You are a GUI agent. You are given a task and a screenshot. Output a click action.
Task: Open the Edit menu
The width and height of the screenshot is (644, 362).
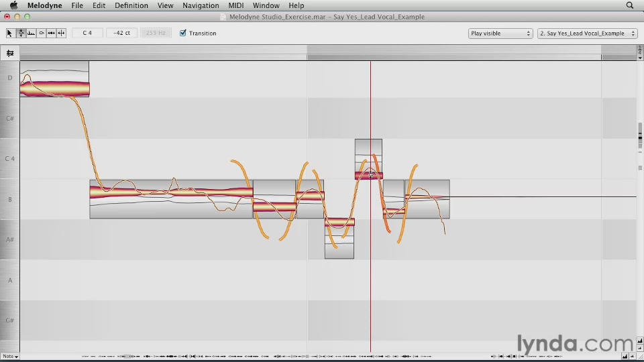[x=99, y=5]
